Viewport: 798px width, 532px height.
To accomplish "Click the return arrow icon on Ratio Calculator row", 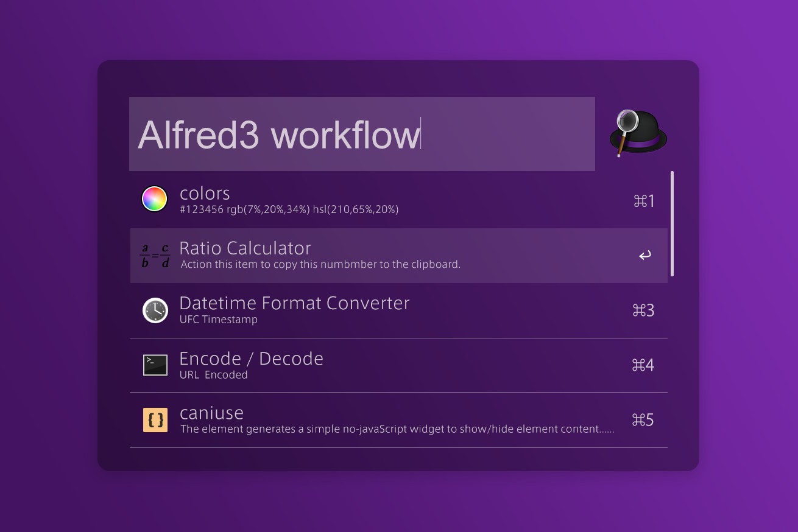I will pos(644,256).
